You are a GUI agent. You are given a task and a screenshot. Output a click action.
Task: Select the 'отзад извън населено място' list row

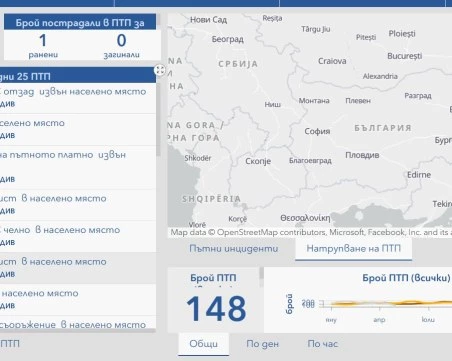(78, 98)
